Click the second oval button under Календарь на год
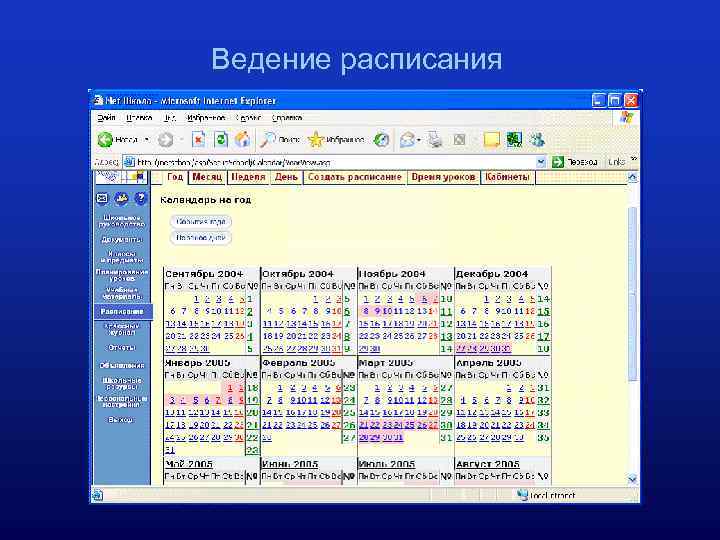Screen dimensions: 720x540 [x=201, y=238]
